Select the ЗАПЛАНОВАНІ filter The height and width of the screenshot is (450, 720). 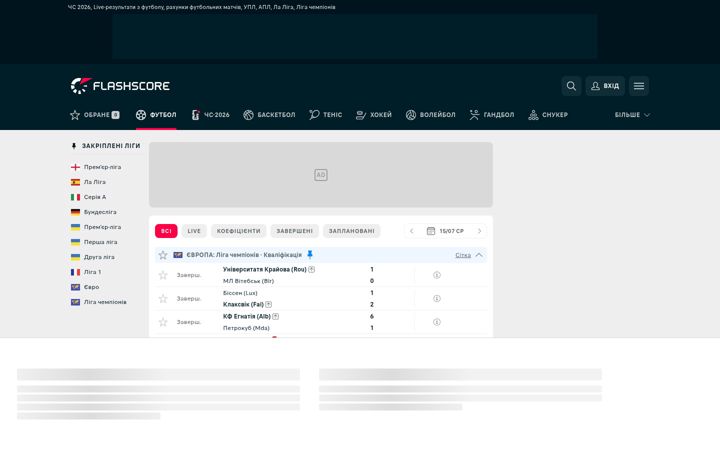(352, 231)
